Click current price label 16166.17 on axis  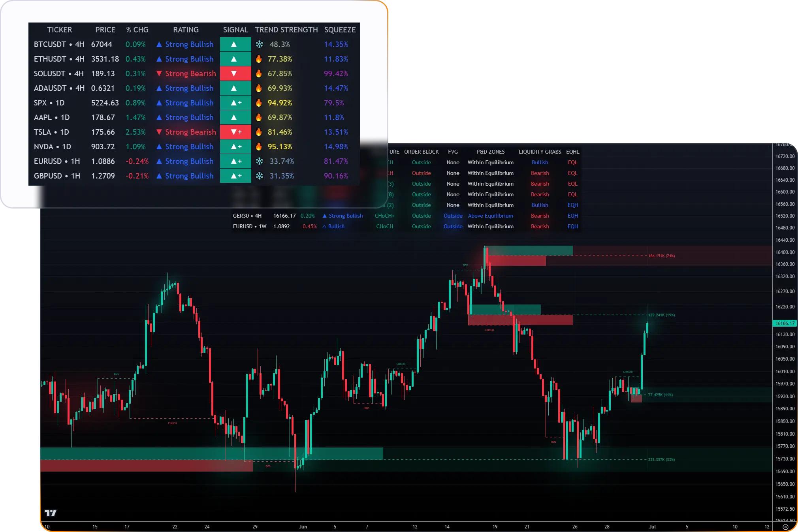coord(785,323)
